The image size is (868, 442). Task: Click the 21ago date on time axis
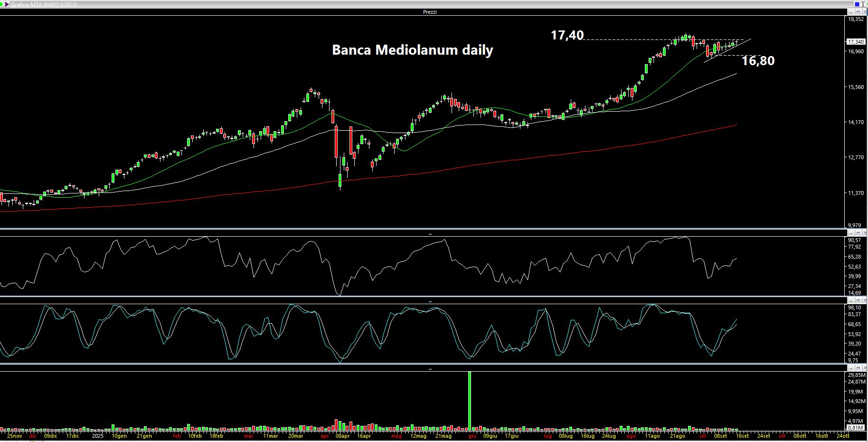677,436
